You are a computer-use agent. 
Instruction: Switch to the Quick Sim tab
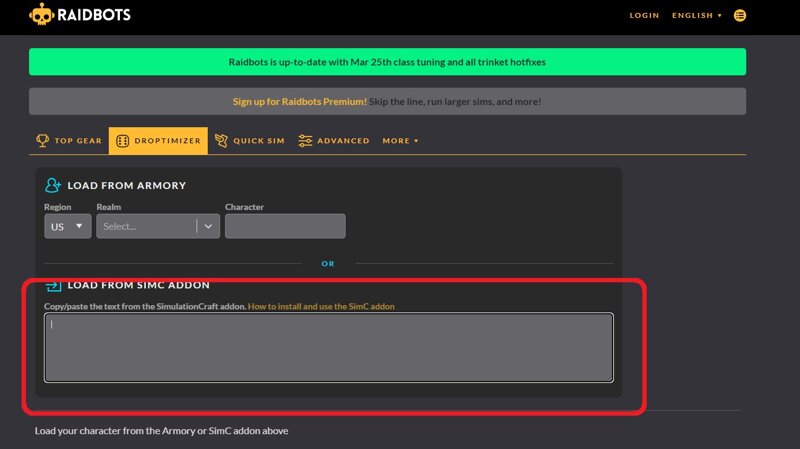[249, 140]
